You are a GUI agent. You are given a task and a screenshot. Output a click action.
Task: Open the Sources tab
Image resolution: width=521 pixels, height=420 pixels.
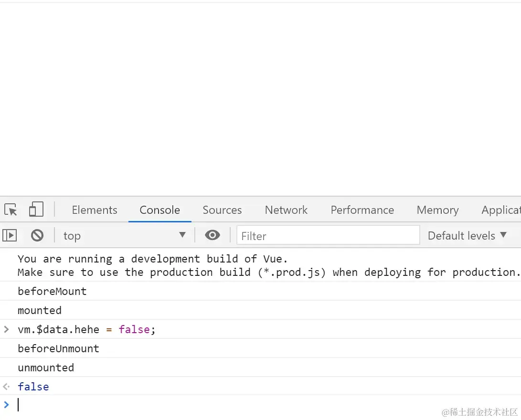[x=222, y=210]
